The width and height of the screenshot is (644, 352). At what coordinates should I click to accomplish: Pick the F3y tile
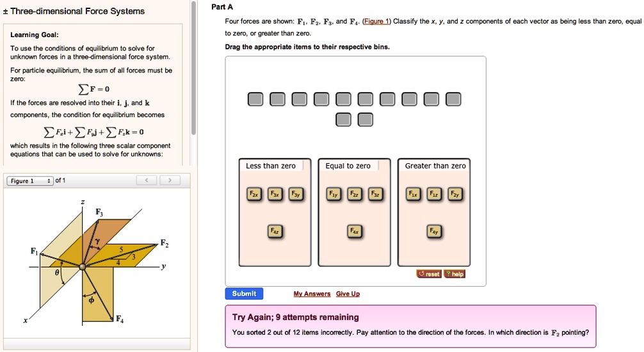click(295, 195)
